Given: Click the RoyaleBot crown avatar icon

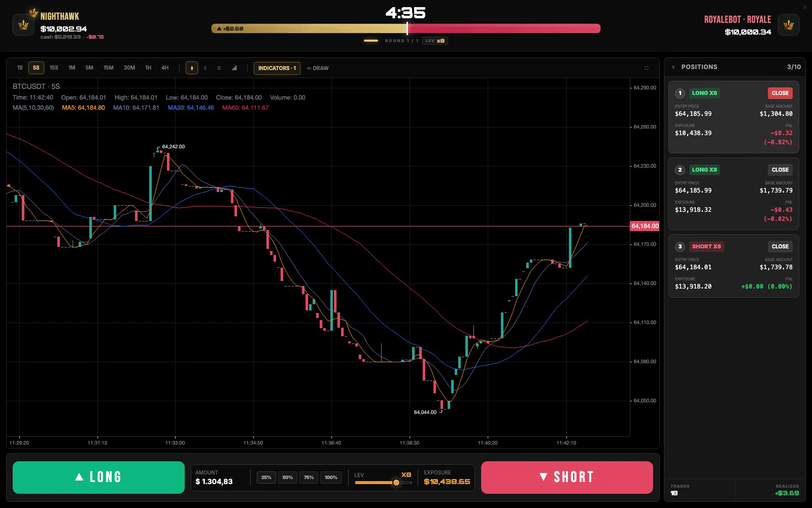Looking at the screenshot, I should (x=789, y=24).
